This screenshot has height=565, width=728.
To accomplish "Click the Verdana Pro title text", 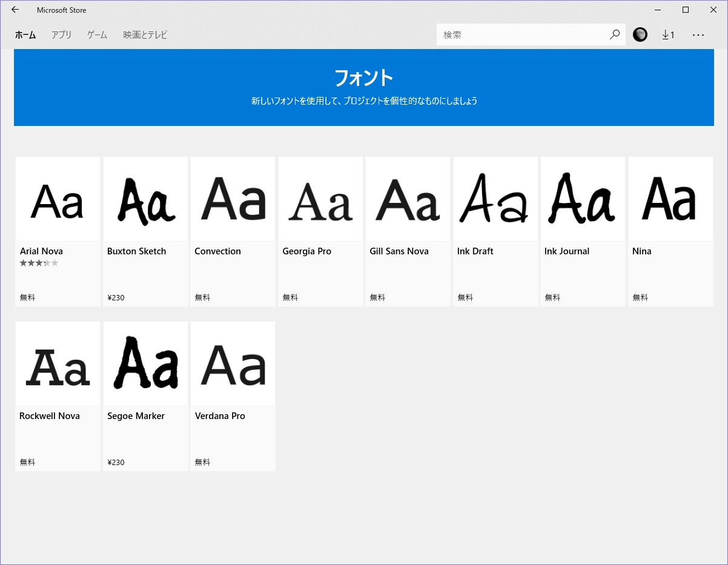I will [x=220, y=416].
